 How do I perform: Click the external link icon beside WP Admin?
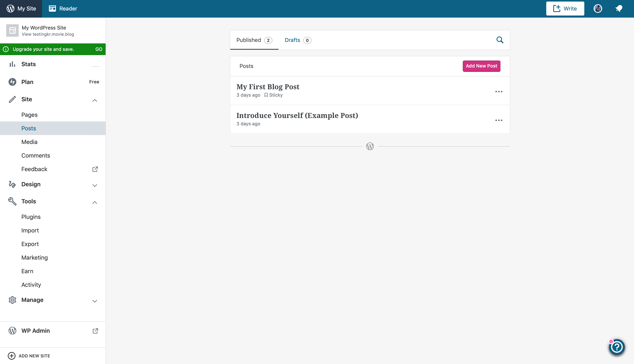point(95,331)
